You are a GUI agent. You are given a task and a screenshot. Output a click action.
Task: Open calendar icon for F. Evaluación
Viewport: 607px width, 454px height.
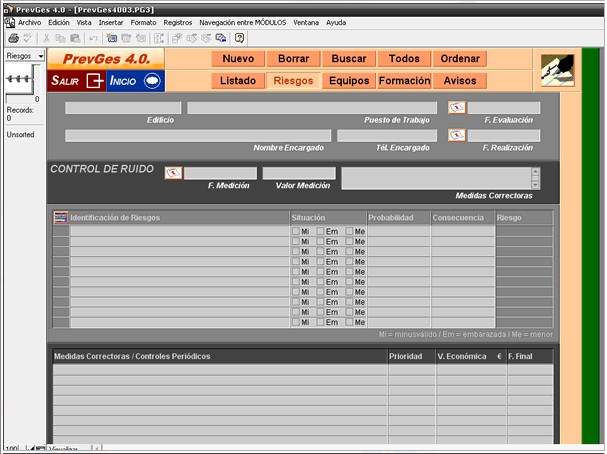(x=457, y=107)
